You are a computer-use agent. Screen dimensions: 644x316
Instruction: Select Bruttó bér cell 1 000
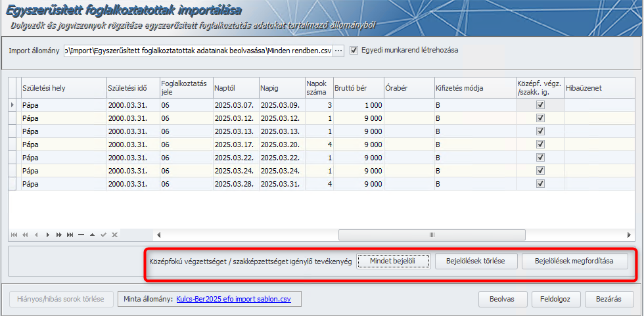(x=359, y=105)
